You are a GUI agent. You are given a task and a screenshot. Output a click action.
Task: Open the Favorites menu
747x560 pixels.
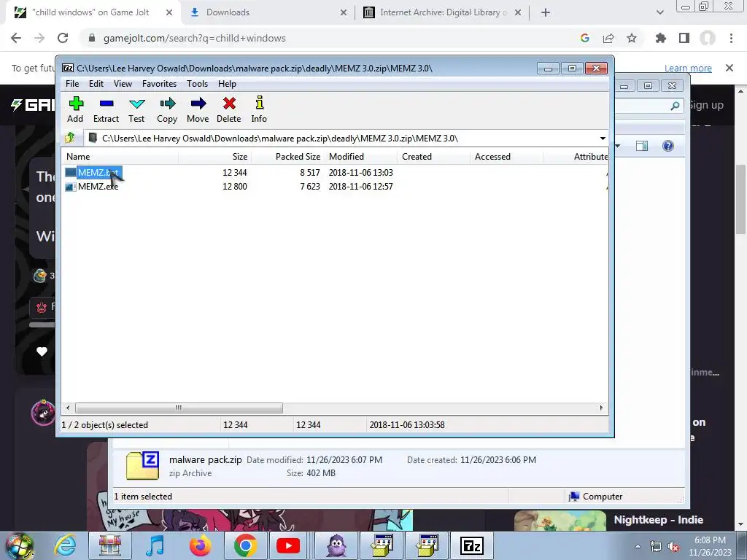(159, 84)
